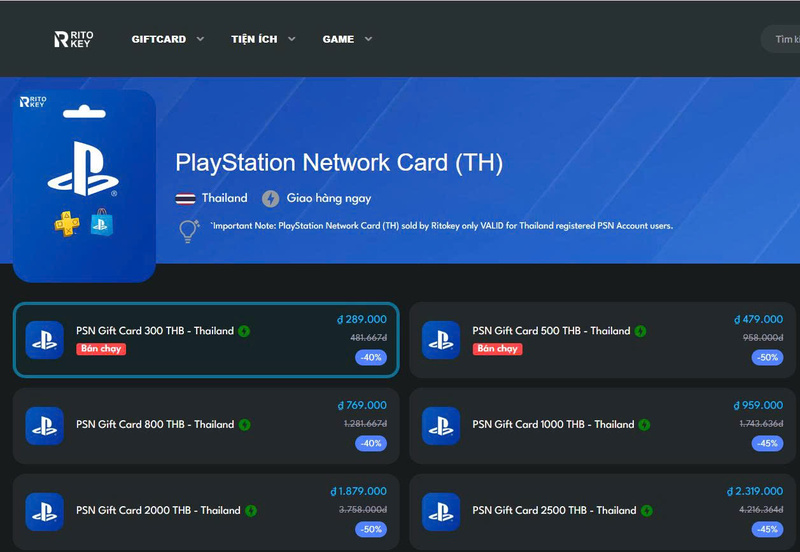The width and height of the screenshot is (800, 552).
Task: Click the đ 2.319.000 price
Action: 755,491
